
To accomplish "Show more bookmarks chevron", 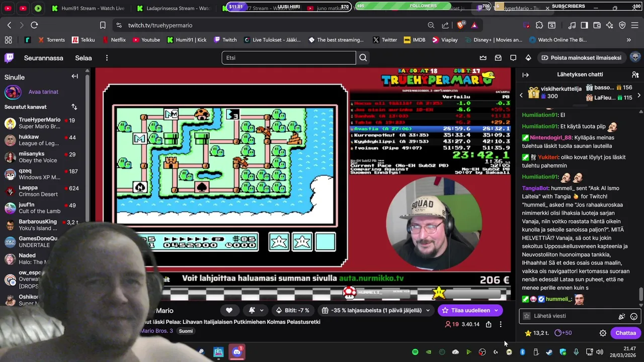I will (x=628, y=40).
